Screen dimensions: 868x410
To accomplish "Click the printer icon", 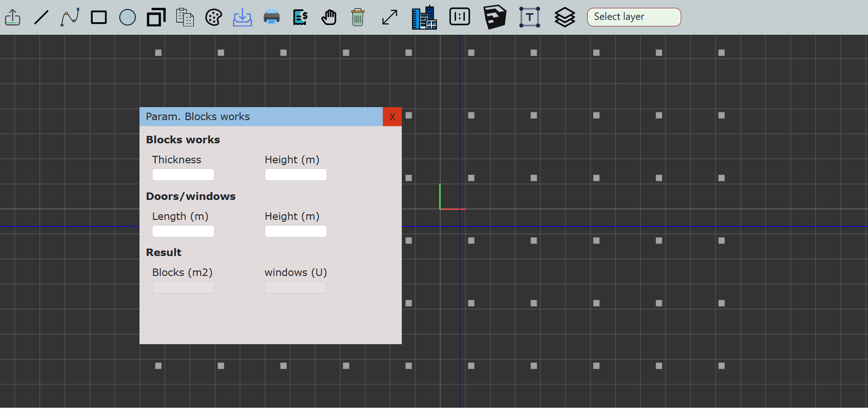I will 271,17.
